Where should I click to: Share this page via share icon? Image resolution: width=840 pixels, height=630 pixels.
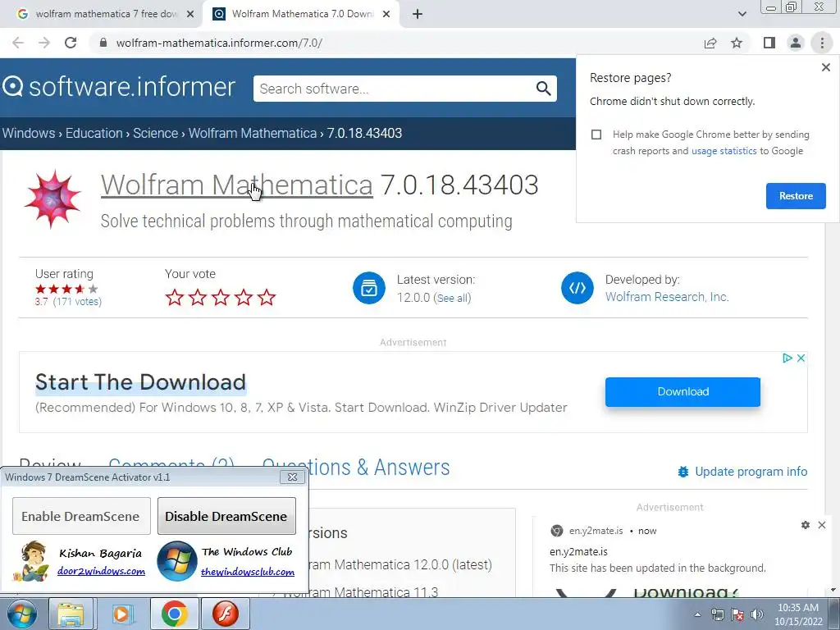click(710, 43)
